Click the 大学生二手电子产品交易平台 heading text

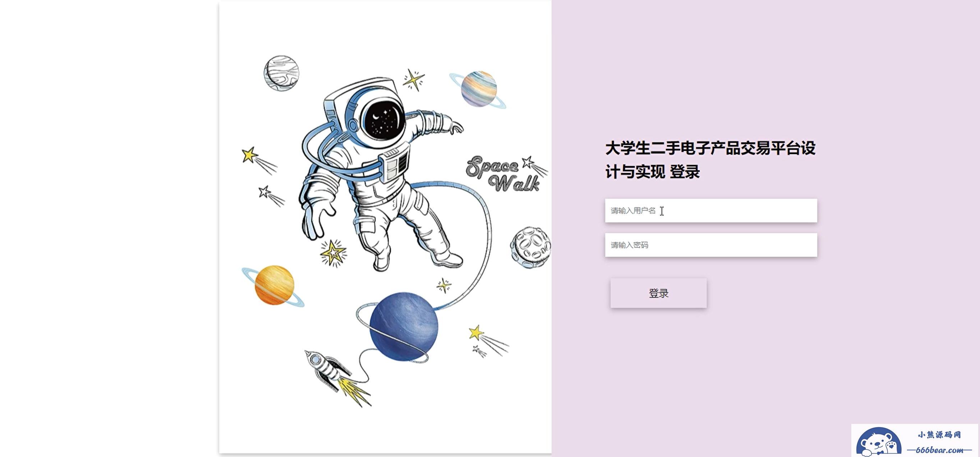(x=703, y=148)
